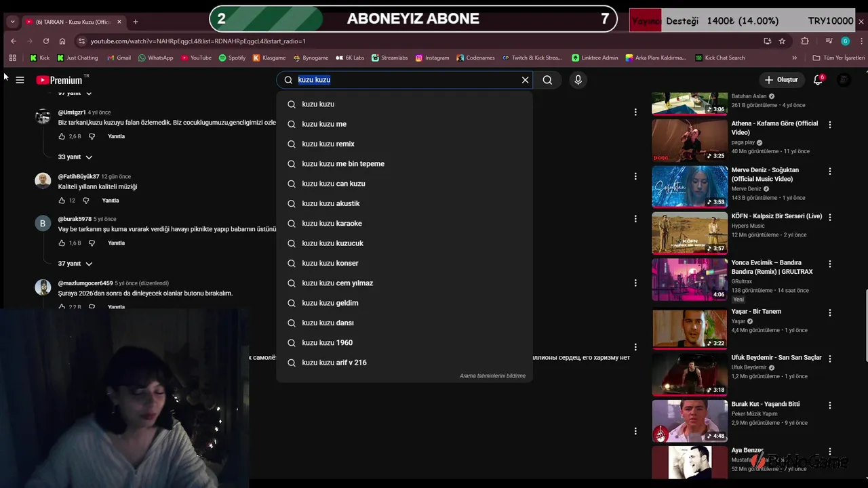868x488 pixels.
Task: Open the tab search dropdown arrow
Action: pyautogui.click(x=12, y=22)
